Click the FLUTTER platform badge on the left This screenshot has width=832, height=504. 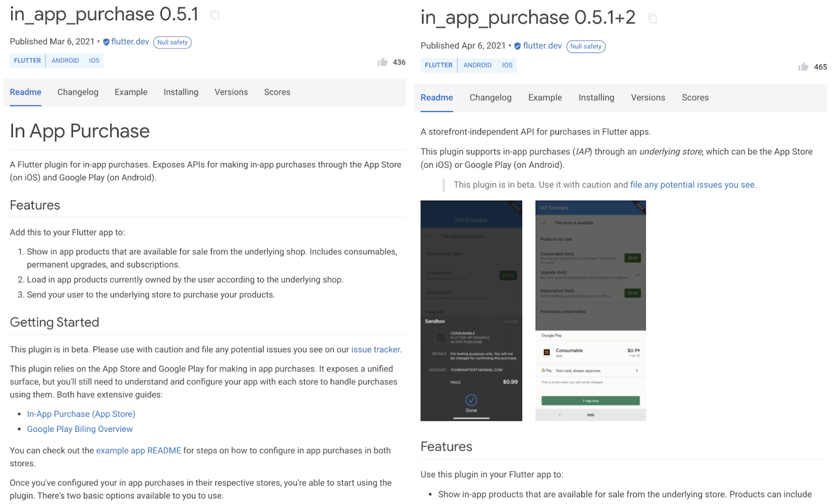pyautogui.click(x=27, y=60)
